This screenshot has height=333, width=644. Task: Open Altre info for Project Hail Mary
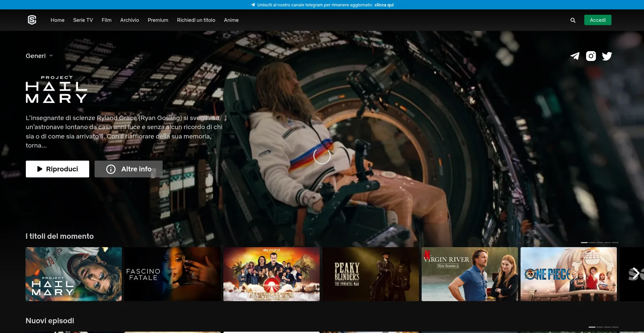click(128, 169)
